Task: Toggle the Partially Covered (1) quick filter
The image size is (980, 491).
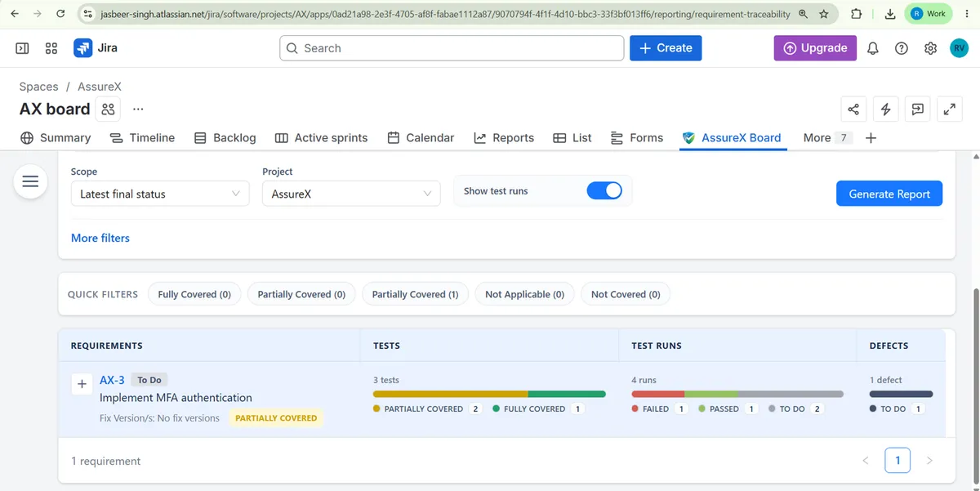Action: click(x=415, y=294)
